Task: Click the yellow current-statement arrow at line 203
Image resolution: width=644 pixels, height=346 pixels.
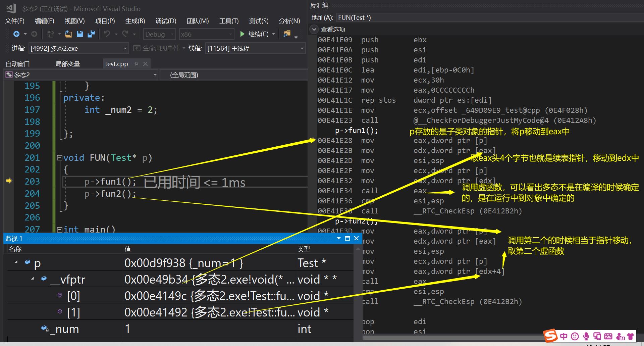Action: point(9,181)
